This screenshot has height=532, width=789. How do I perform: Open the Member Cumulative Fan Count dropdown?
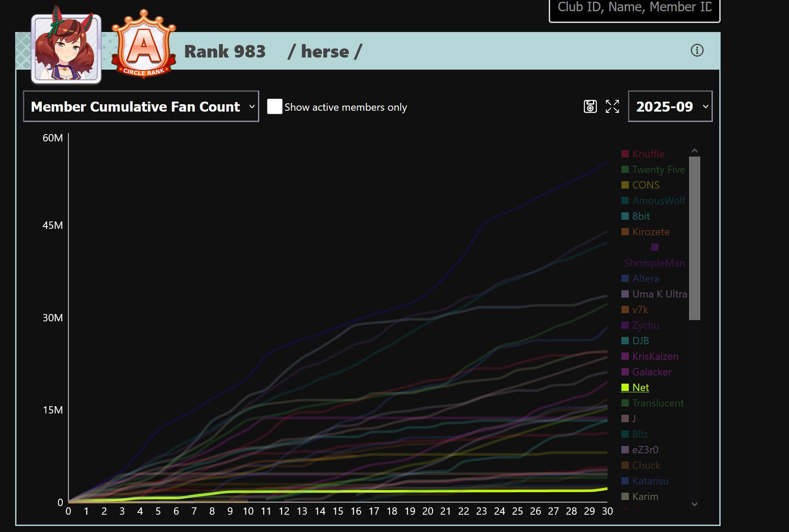click(x=141, y=106)
